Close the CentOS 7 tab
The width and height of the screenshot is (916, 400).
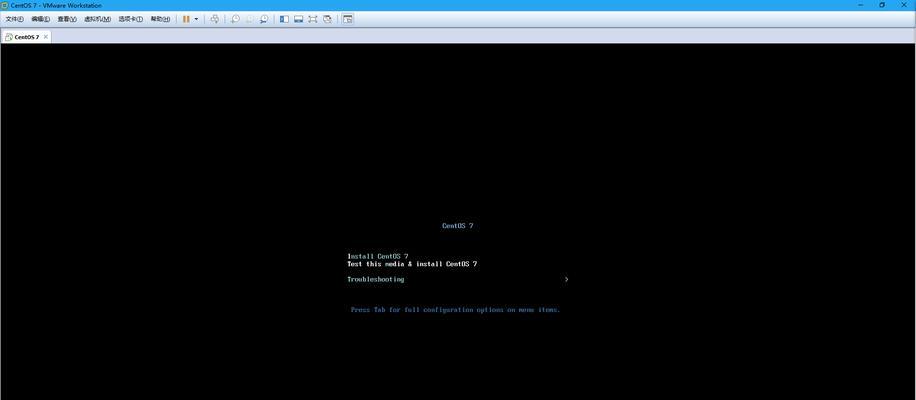point(46,37)
